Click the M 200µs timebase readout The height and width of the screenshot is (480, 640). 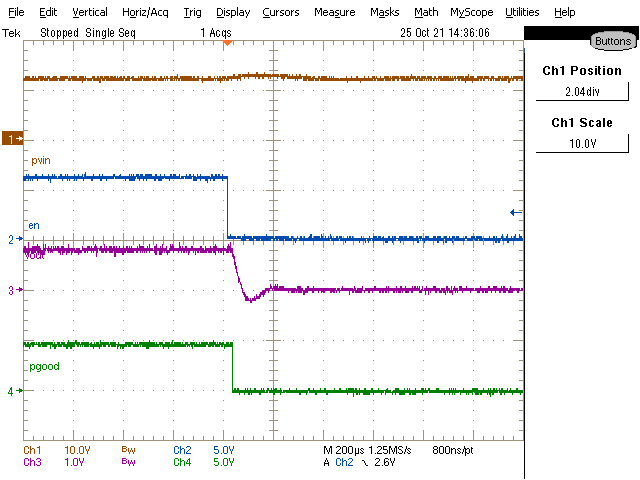click(344, 450)
